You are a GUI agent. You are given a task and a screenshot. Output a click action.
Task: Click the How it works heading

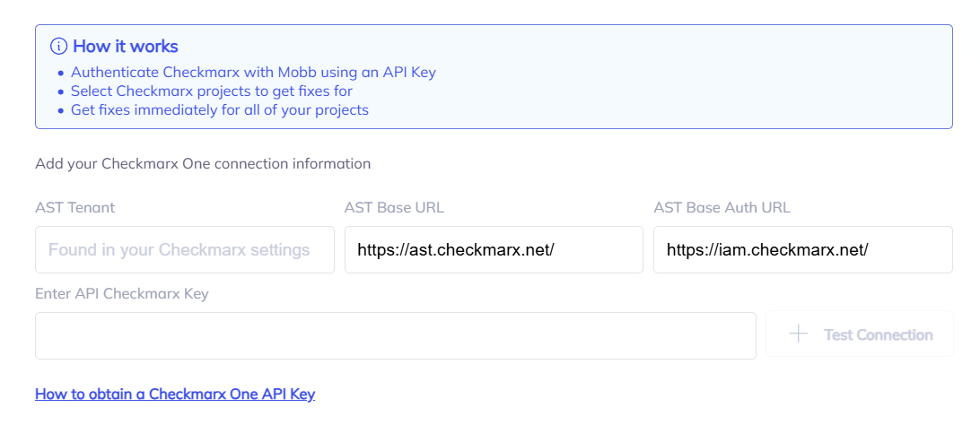pos(126,47)
